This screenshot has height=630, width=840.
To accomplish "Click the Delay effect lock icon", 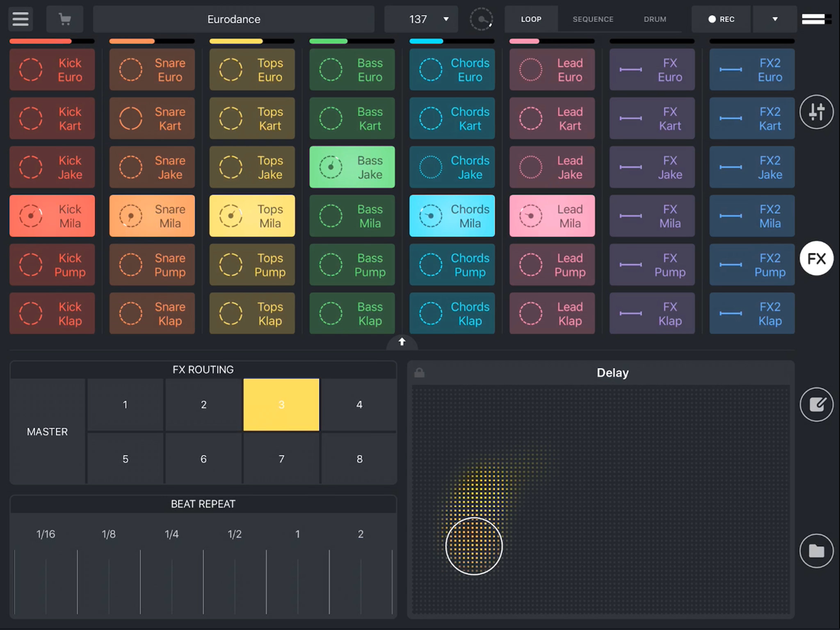I will (x=419, y=373).
